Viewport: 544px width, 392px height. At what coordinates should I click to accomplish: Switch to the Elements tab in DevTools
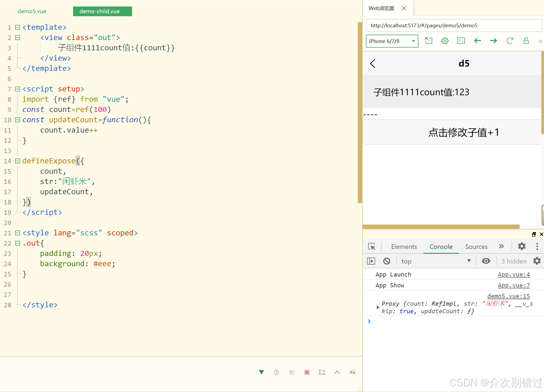point(404,247)
